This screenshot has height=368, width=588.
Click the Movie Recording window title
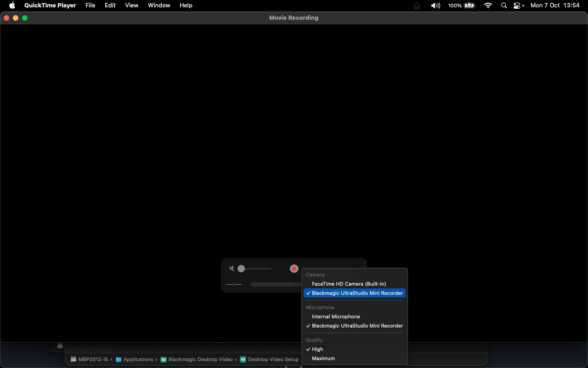[x=294, y=18]
